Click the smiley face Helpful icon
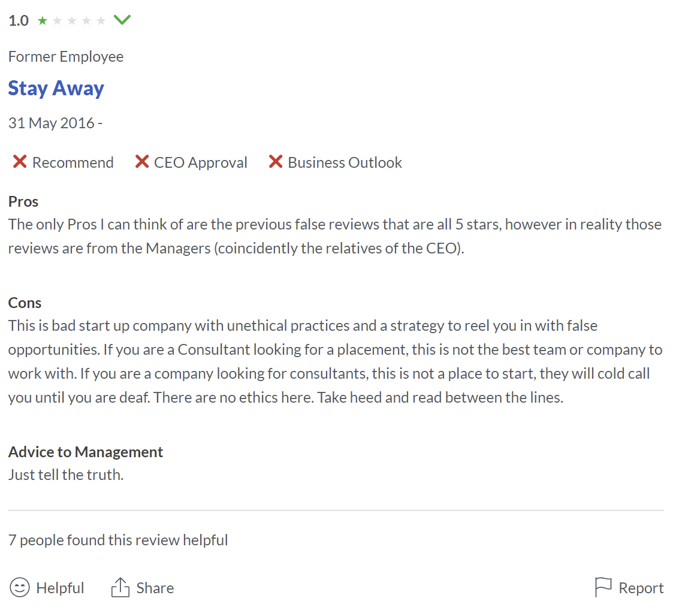 coord(20,587)
